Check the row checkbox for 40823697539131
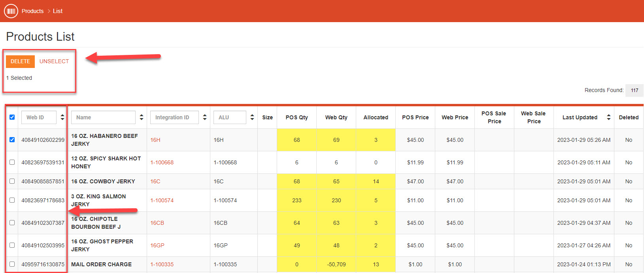 (x=12, y=162)
